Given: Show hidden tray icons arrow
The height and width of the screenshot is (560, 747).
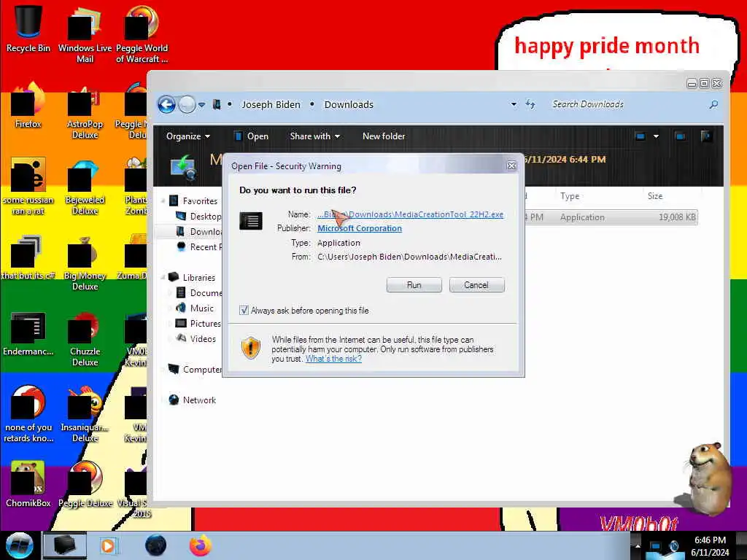Looking at the screenshot, I should pos(638,546).
